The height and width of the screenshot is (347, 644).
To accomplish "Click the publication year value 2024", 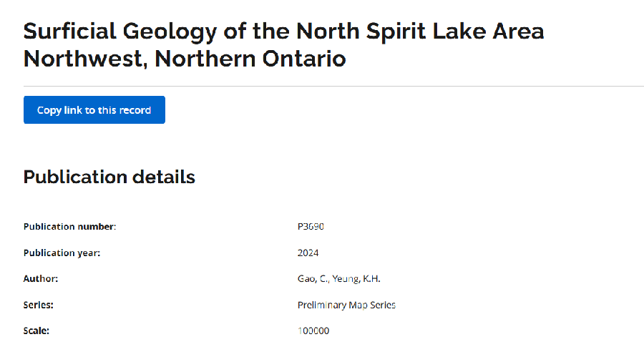I will click(308, 253).
